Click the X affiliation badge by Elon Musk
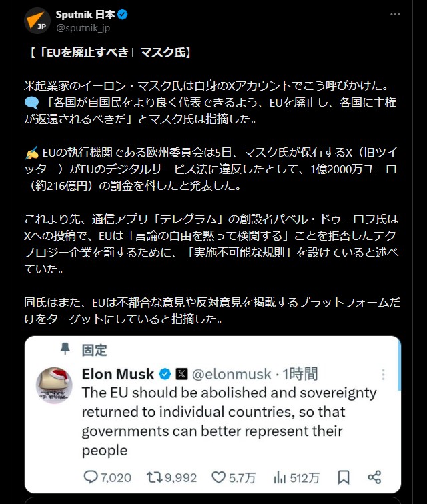This screenshot has width=427, height=504. point(181,374)
